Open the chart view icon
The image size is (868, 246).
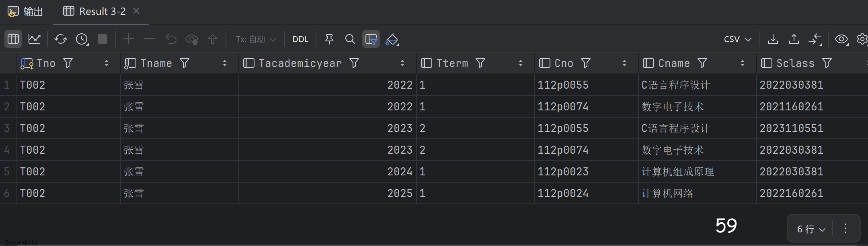click(x=35, y=39)
